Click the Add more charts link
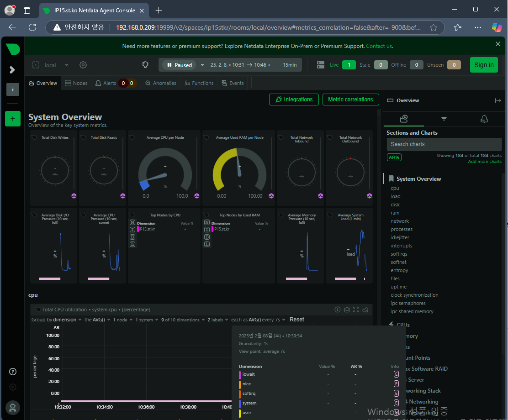 (485, 162)
